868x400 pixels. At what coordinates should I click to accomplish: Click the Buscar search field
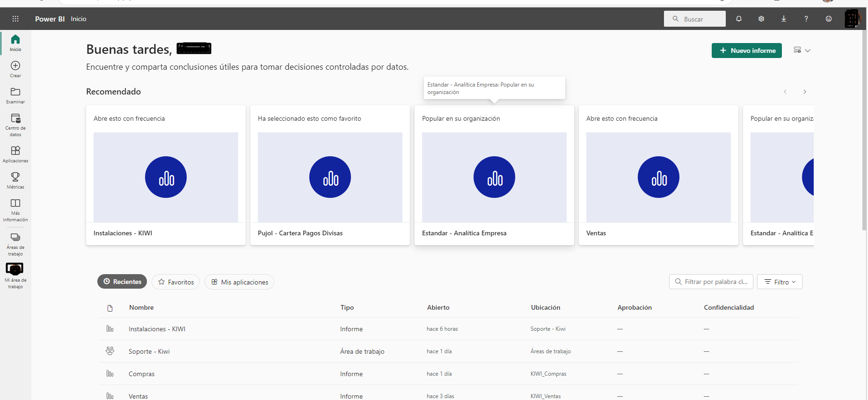click(695, 19)
